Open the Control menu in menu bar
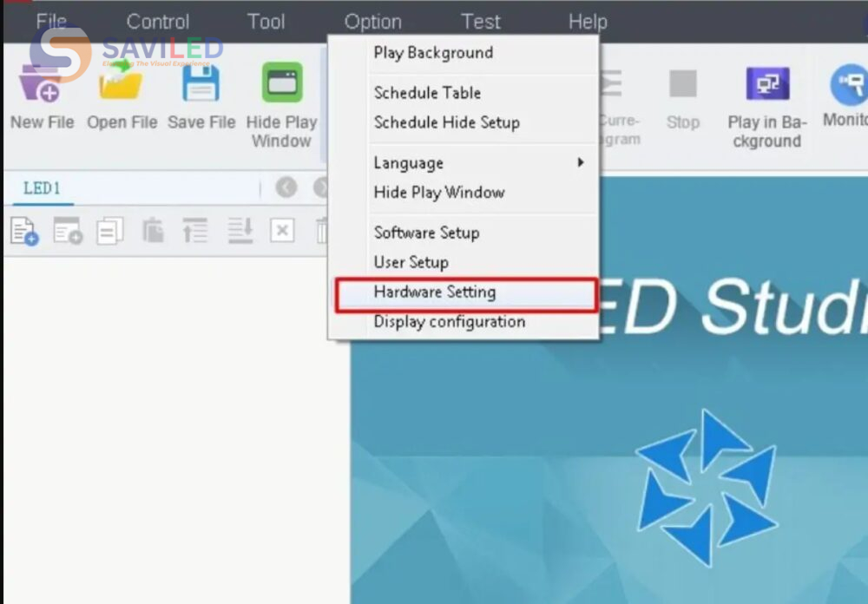Image resolution: width=868 pixels, height=604 pixels. (x=158, y=22)
